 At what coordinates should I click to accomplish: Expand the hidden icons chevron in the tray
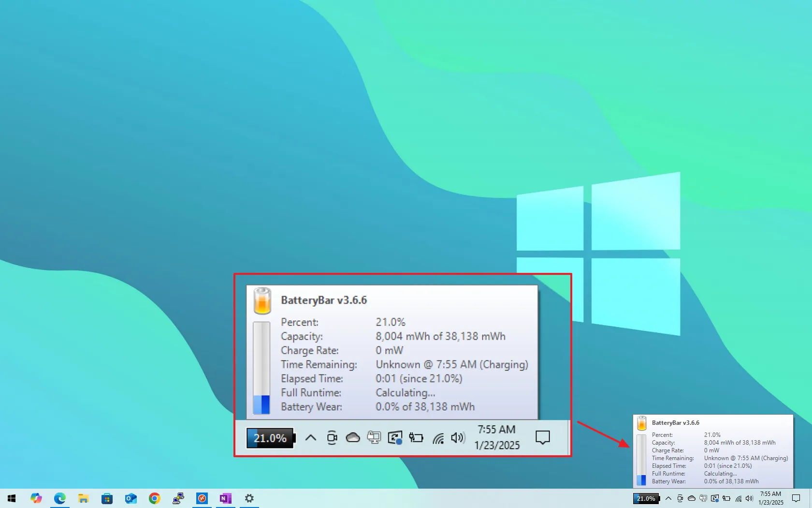tap(311, 437)
